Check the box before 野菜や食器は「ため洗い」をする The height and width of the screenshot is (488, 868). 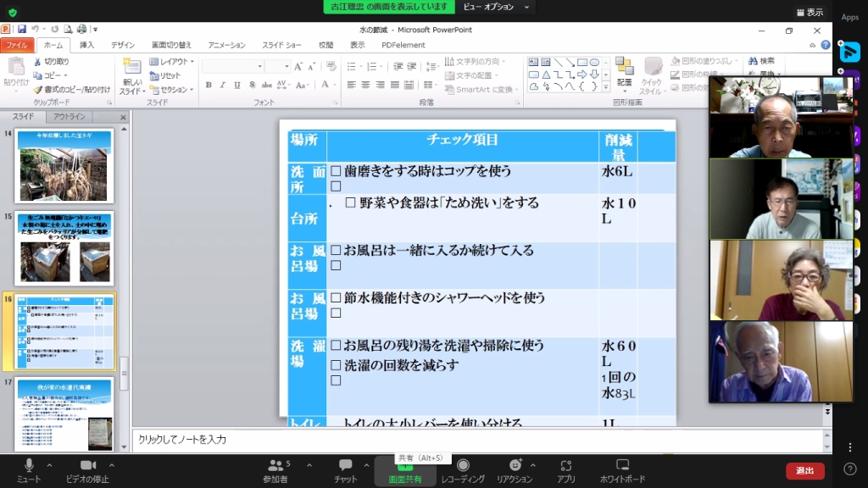coord(350,202)
